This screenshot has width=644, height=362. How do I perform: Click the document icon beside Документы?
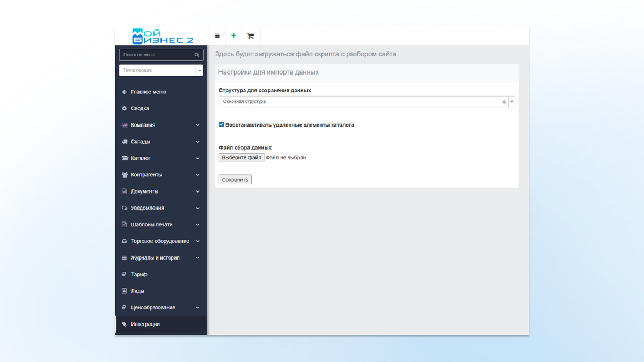click(x=125, y=191)
